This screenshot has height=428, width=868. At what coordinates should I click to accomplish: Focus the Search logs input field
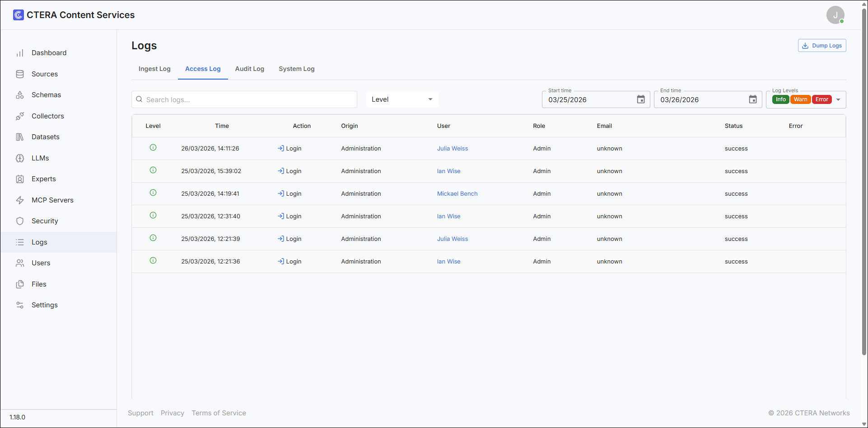(x=244, y=99)
